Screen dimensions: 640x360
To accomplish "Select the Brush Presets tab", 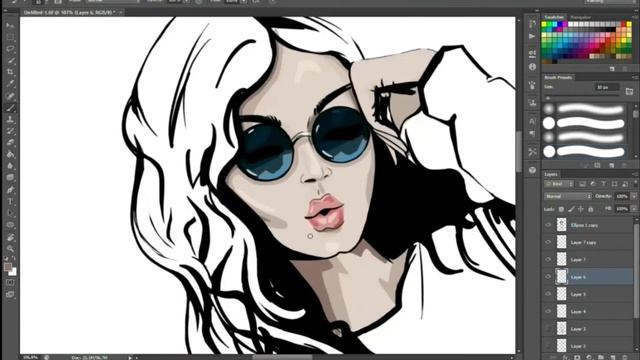I will 558,77.
